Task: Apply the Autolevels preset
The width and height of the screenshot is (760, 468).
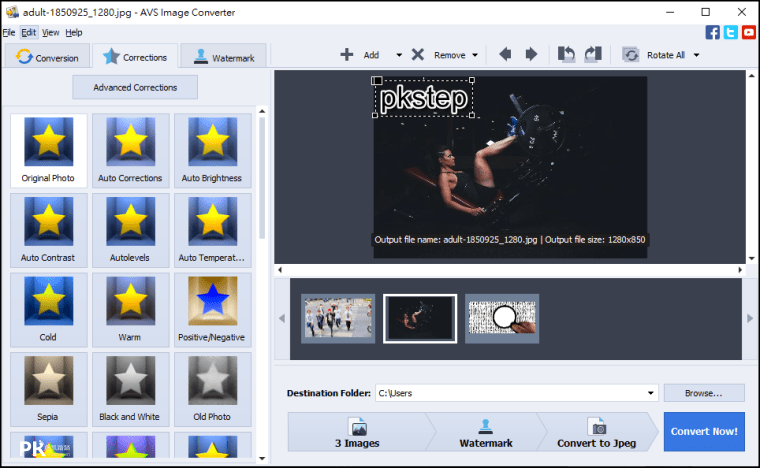Action: tap(130, 230)
